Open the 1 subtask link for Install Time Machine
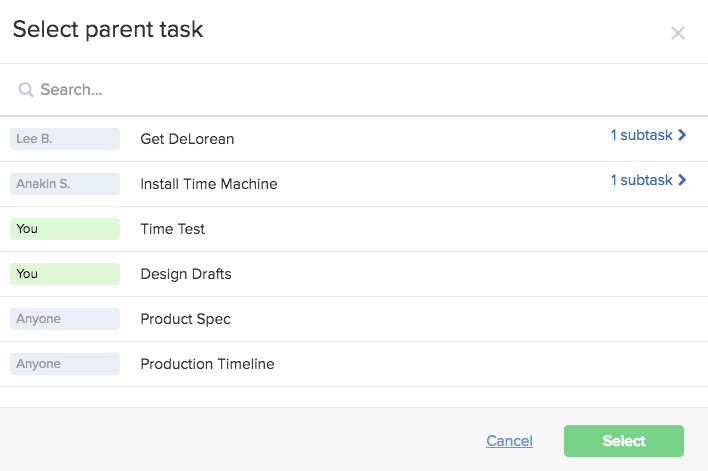This screenshot has width=708, height=471. 642,180
